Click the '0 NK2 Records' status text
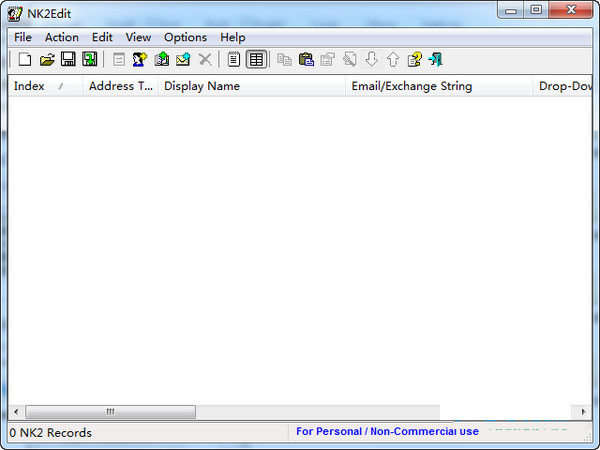The image size is (600, 450). (x=51, y=433)
